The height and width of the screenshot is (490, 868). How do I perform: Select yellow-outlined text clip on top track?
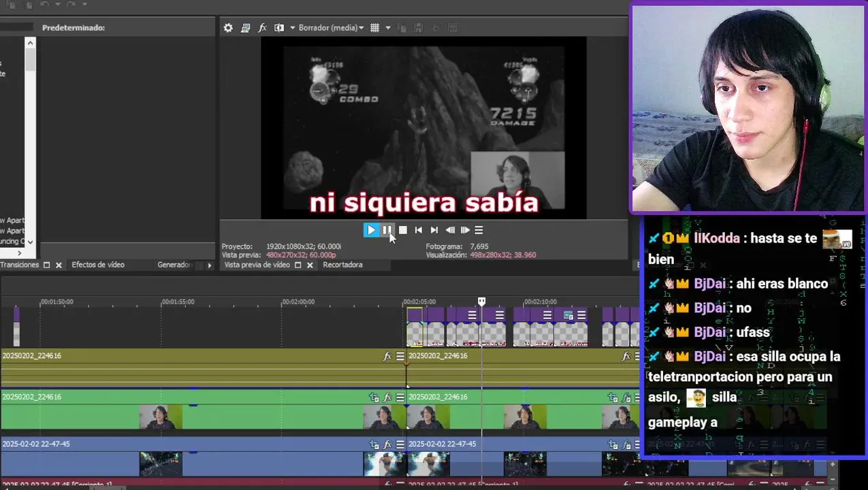pyautogui.click(x=415, y=327)
